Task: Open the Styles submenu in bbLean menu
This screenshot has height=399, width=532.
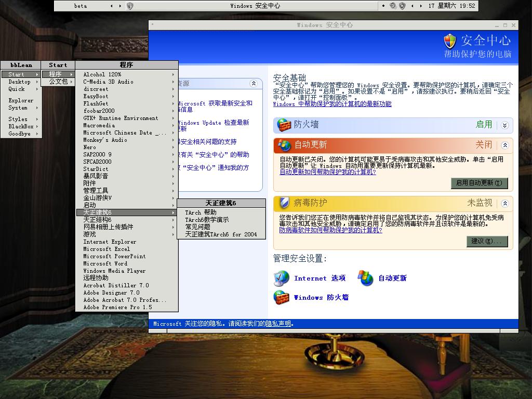Action: pyautogui.click(x=21, y=119)
